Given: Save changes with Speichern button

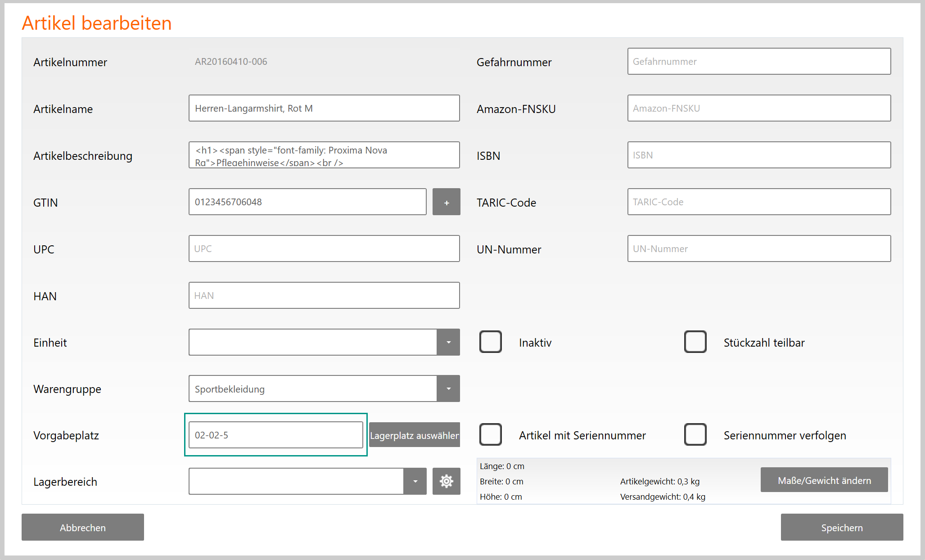Looking at the screenshot, I should click(x=841, y=527).
